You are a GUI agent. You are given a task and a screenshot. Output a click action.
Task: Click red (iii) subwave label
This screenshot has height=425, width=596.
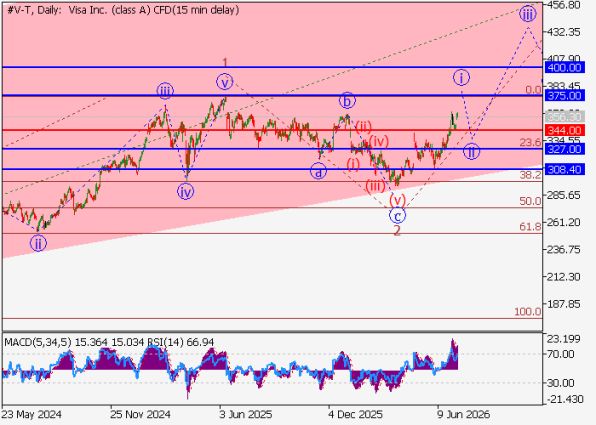[375, 186]
